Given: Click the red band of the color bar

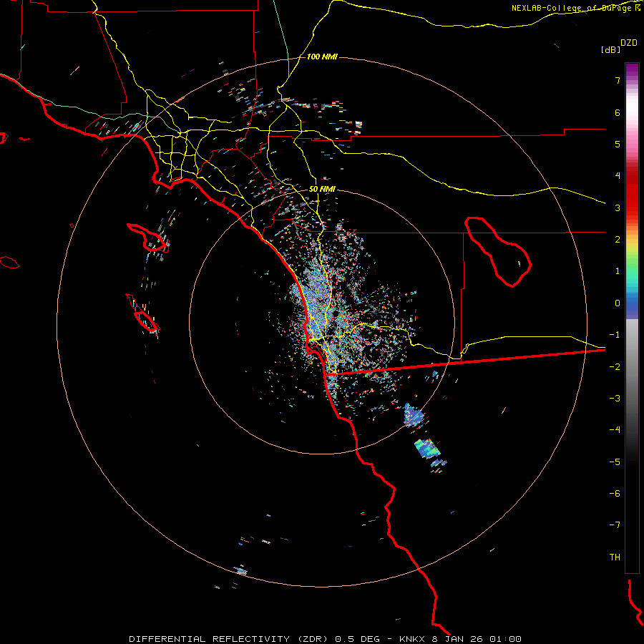Looking at the screenshot, I should pyautogui.click(x=632, y=193).
